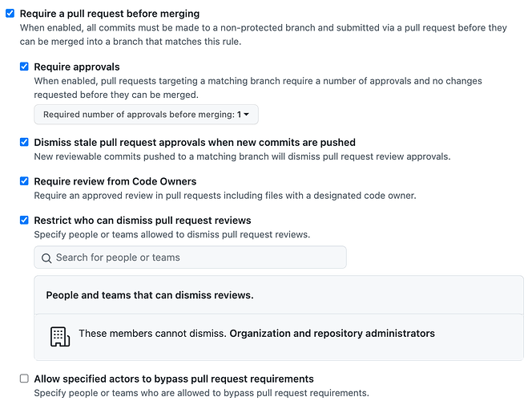Click the Require approvals label text
This screenshot has height=401, width=532.
[x=77, y=67]
